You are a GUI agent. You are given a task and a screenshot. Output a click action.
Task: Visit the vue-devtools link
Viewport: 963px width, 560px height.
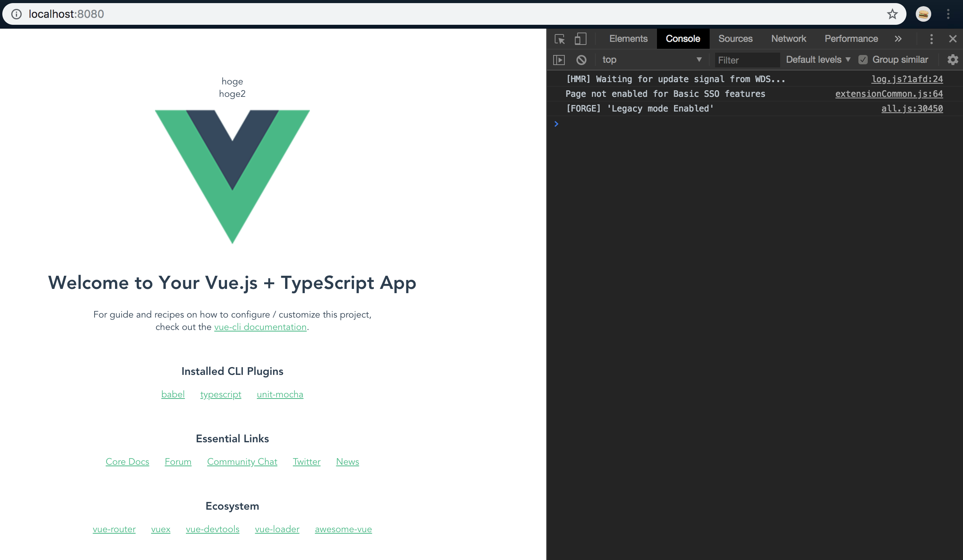coord(213,529)
